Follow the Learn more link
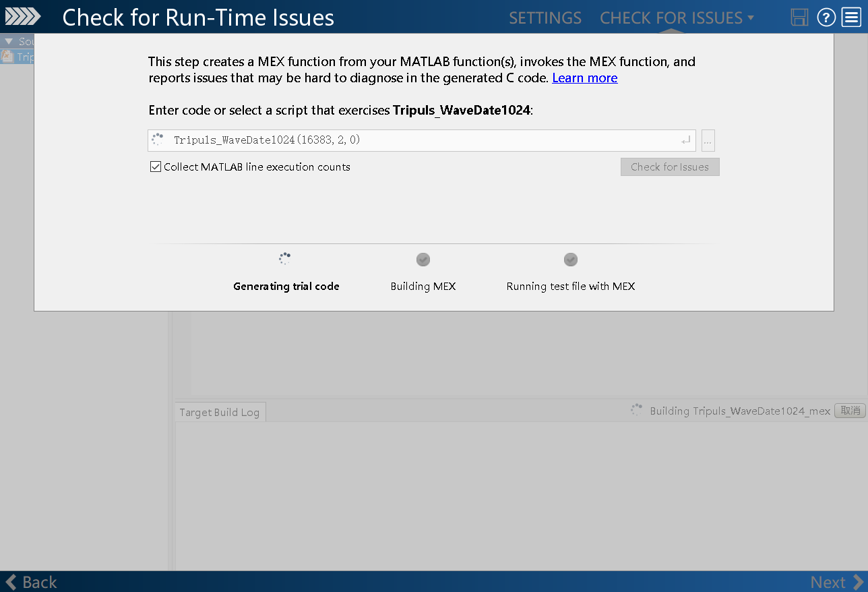This screenshot has width=868, height=592. tap(585, 78)
